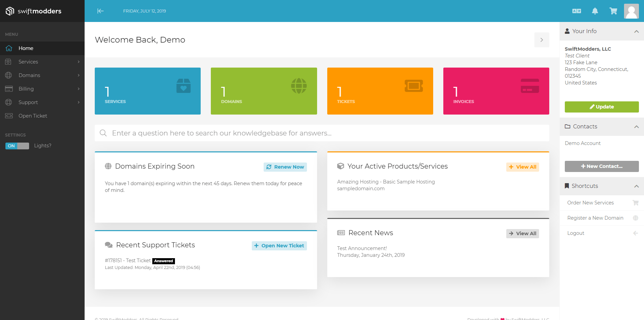
Task: Open ticket #178151 - Test Ticket
Action: point(128,260)
